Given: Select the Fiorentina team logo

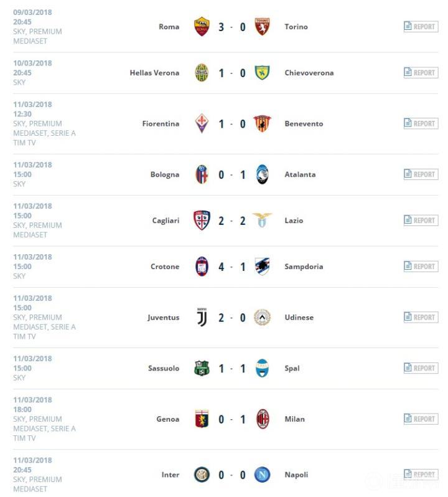Looking at the screenshot, I should point(202,123).
